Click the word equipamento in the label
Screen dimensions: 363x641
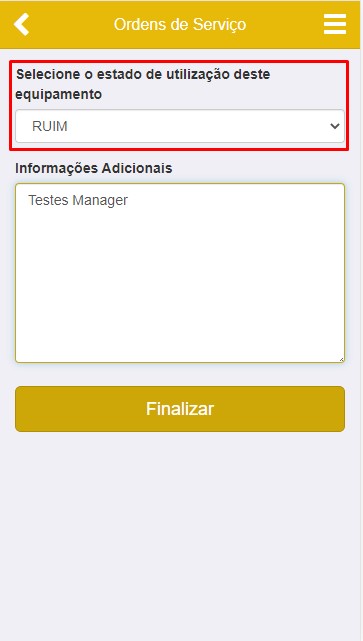[58, 94]
